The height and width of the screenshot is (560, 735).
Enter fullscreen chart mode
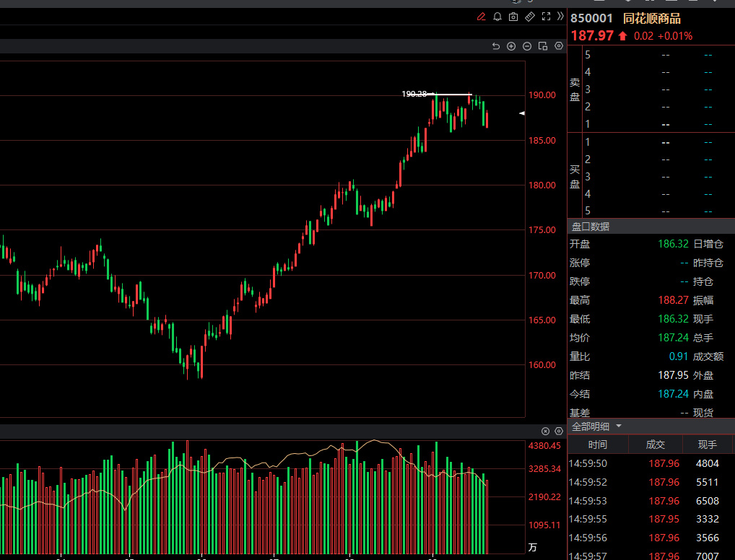pyautogui.click(x=546, y=17)
